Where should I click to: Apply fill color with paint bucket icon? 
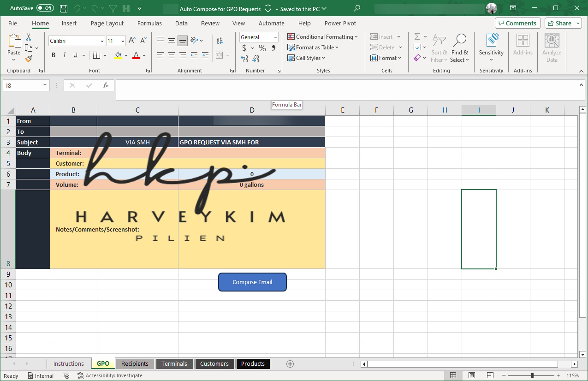click(118, 55)
